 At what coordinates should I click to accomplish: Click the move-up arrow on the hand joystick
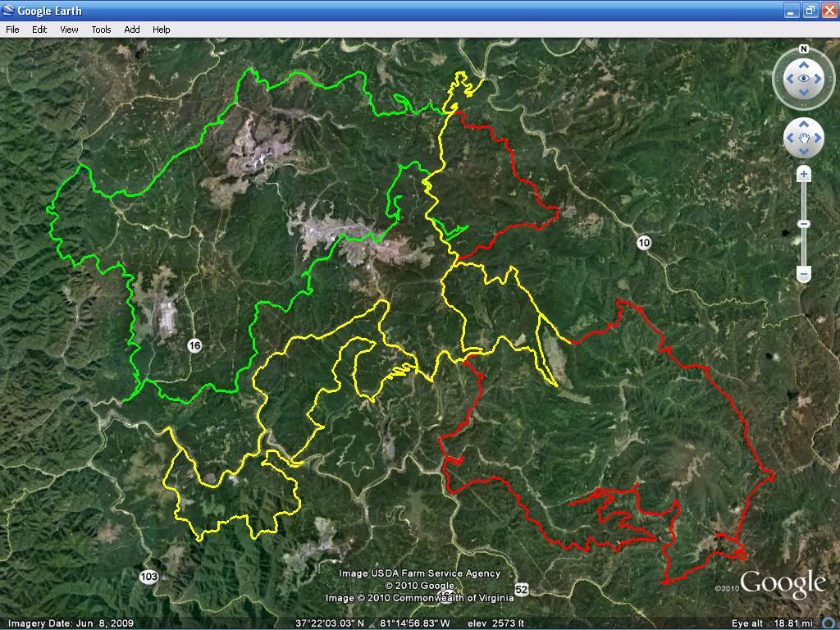pyautogui.click(x=804, y=125)
